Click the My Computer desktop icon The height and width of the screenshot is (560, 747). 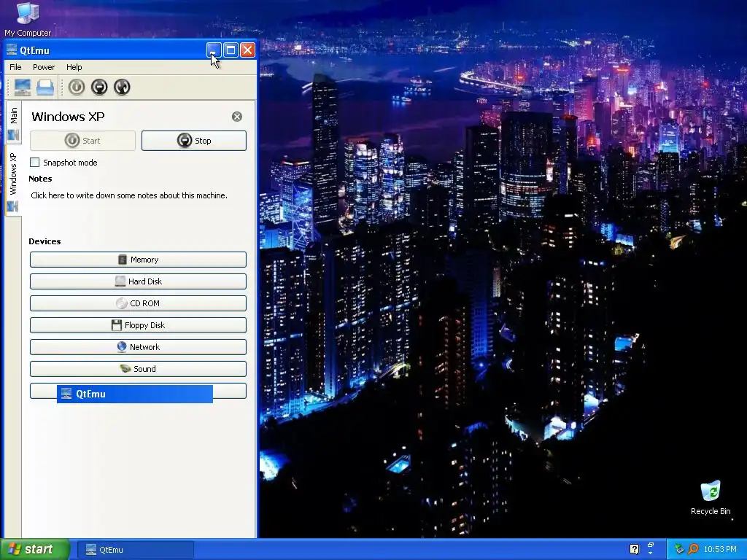tap(28, 19)
